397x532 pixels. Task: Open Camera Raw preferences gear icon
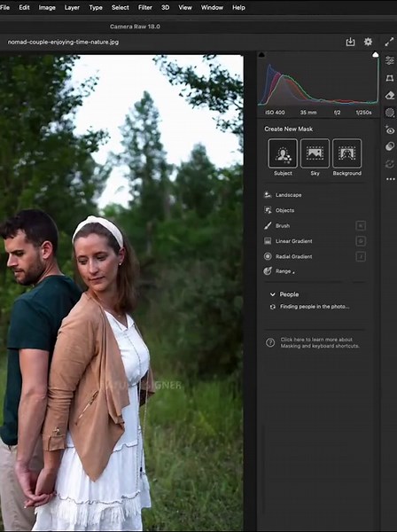click(368, 42)
